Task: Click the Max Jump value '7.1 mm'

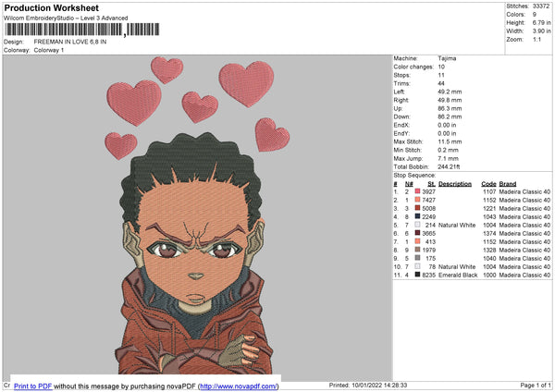Action: [448, 158]
